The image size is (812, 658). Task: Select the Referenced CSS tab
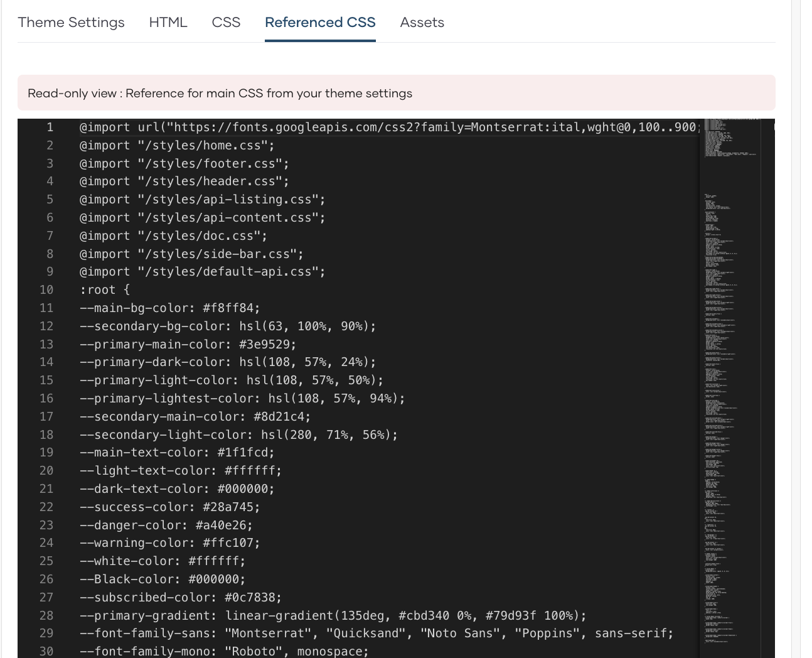[320, 23]
